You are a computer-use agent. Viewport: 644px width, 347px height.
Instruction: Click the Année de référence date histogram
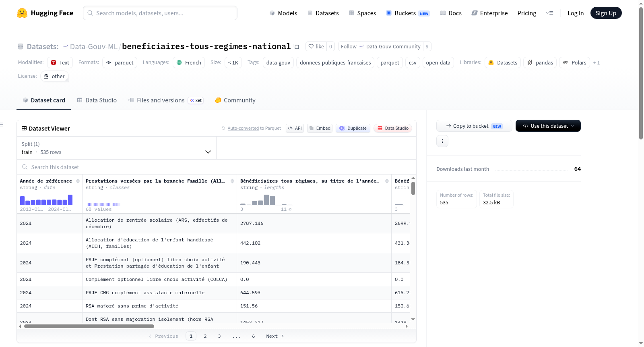coord(46,200)
